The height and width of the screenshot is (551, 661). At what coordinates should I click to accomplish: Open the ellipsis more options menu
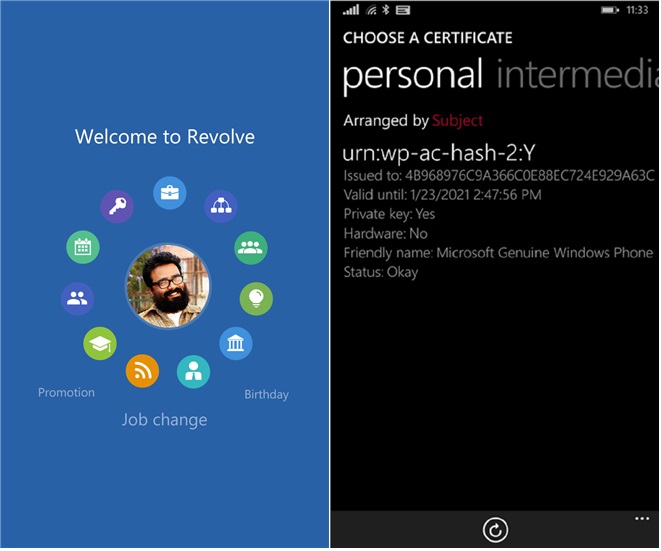pyautogui.click(x=642, y=519)
